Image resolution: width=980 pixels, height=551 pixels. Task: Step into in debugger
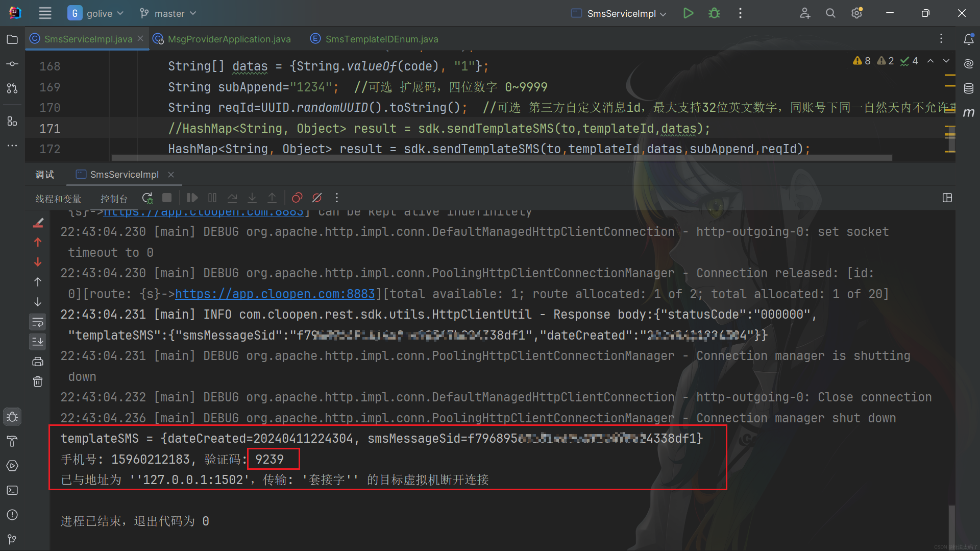click(252, 198)
